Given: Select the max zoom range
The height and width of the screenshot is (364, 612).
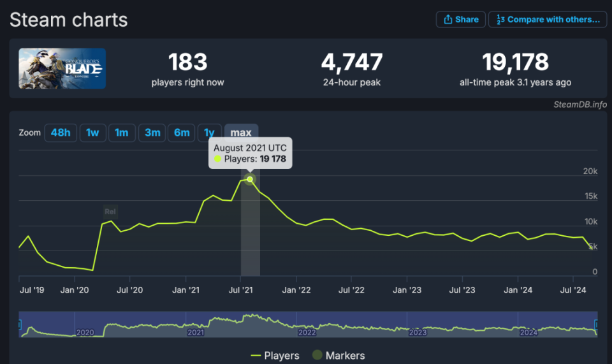Looking at the screenshot, I should [x=241, y=133].
